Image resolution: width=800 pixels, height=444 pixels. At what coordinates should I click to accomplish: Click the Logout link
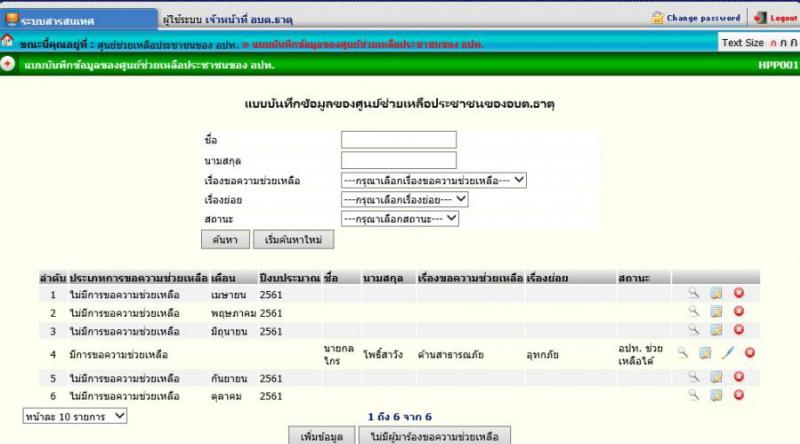tap(784, 18)
